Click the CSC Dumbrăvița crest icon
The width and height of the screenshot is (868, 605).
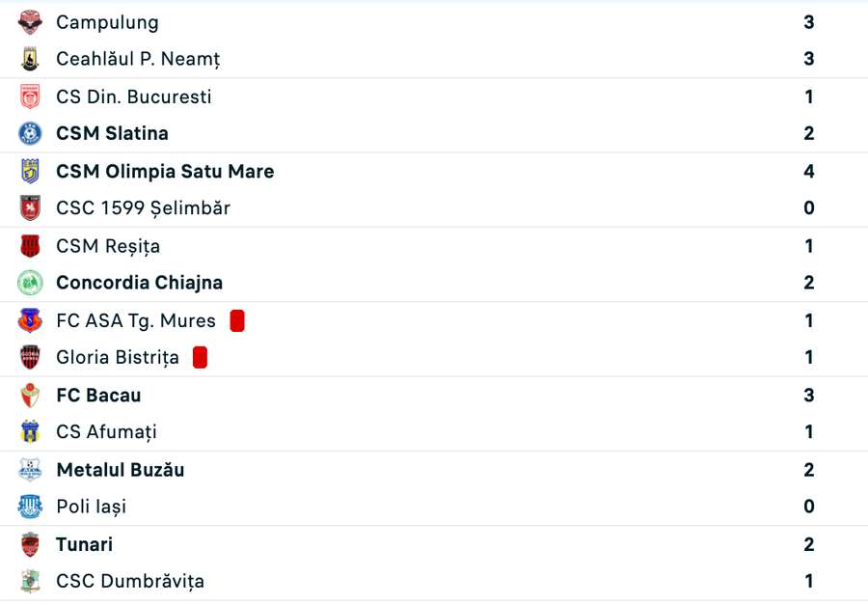[x=29, y=581]
